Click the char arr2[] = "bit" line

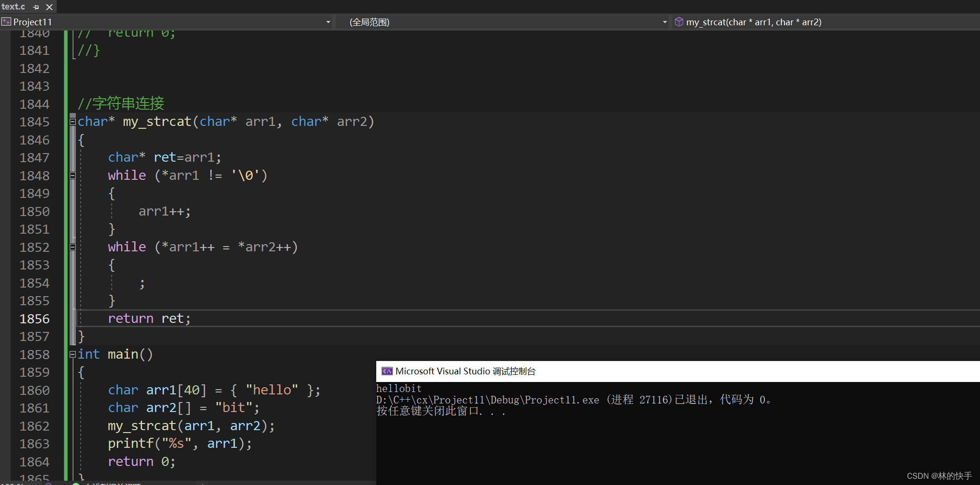pyautogui.click(x=184, y=408)
